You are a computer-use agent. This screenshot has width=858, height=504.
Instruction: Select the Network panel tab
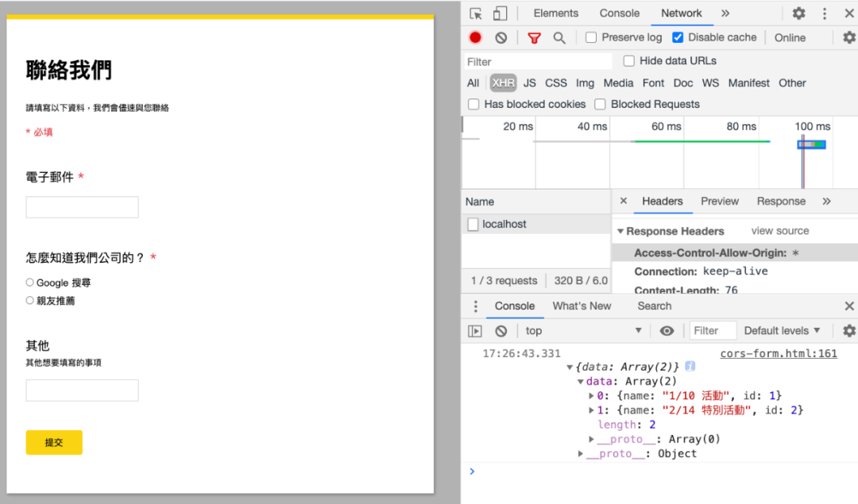pos(682,13)
